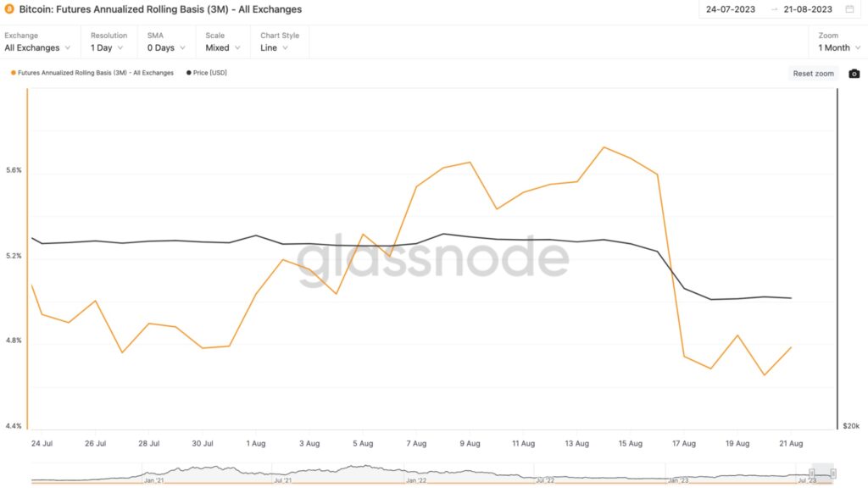Click the glassnode watermark logo
Viewport: 868px width, 493px height.
click(433, 258)
